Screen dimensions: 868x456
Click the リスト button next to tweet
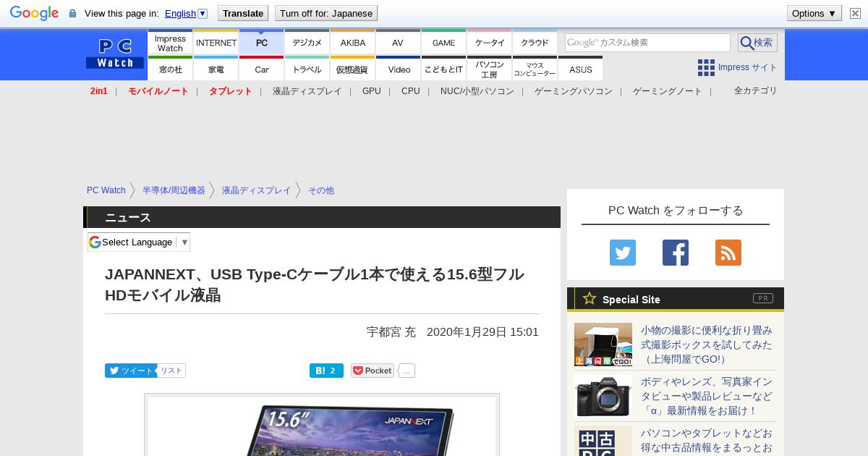[x=171, y=371]
